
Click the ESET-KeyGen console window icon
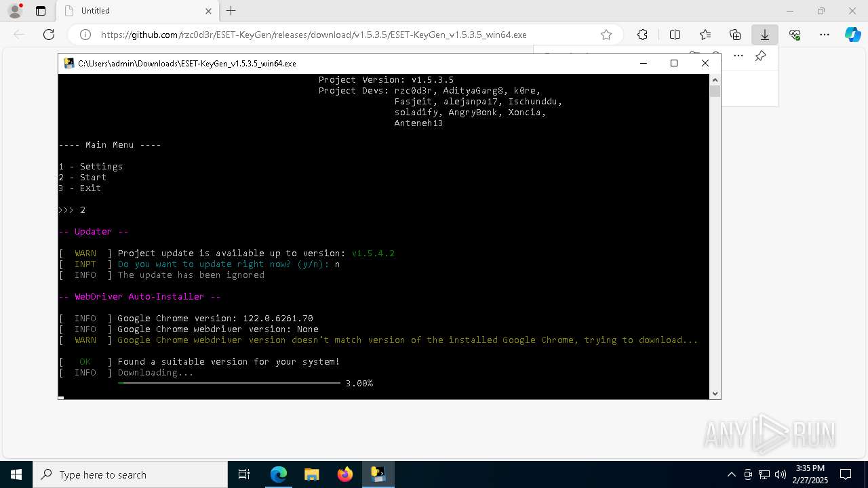pyautogui.click(x=68, y=63)
